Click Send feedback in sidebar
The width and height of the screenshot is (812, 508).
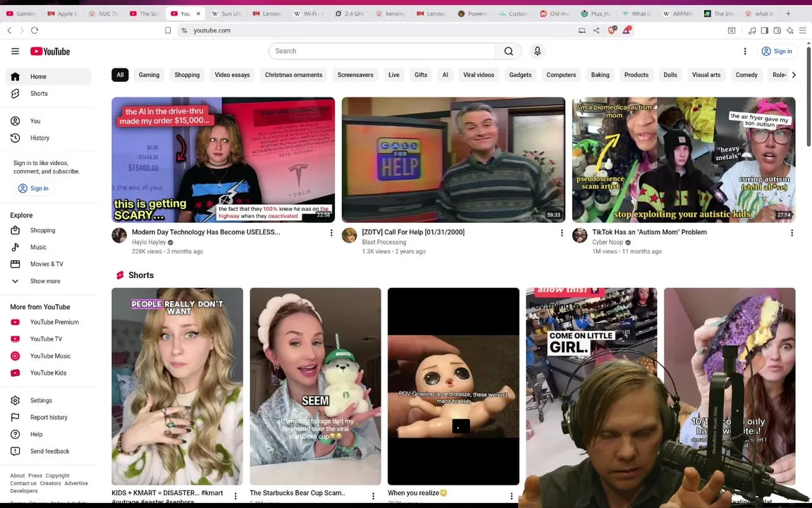pos(48,452)
